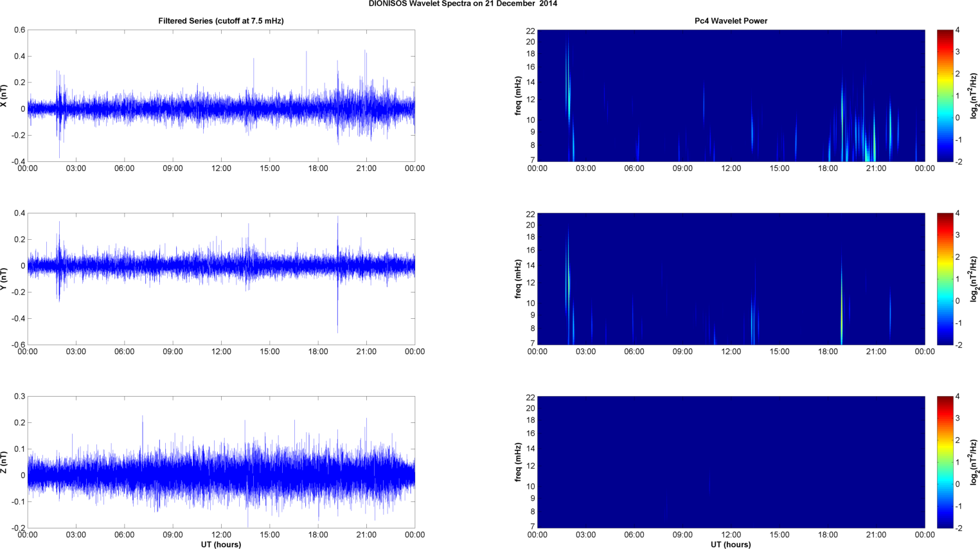Click the '-0.4' tick on X series axis
The width and height of the screenshot is (980, 549).
tap(17, 161)
